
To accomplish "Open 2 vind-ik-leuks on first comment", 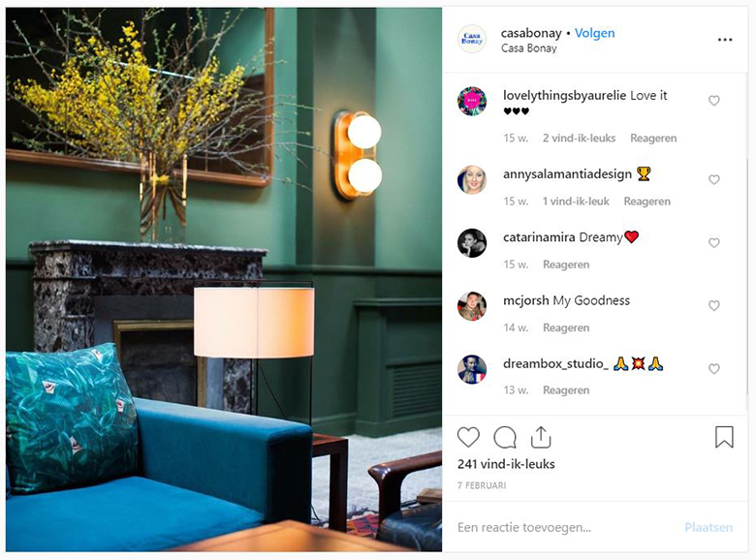I will (579, 139).
